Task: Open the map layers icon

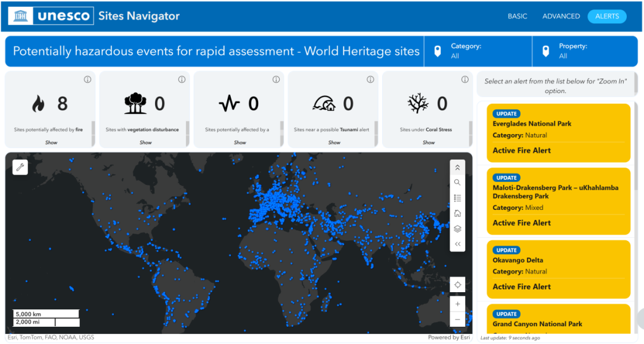Action: pyautogui.click(x=457, y=229)
